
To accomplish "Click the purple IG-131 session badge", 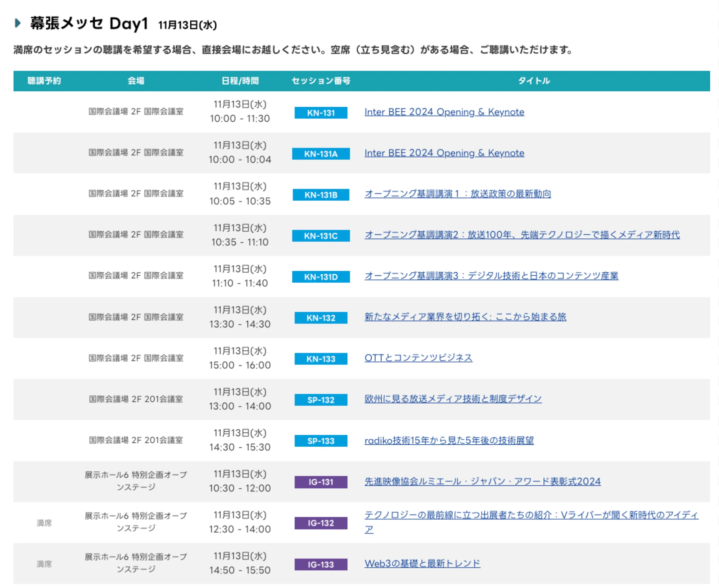I will (321, 482).
